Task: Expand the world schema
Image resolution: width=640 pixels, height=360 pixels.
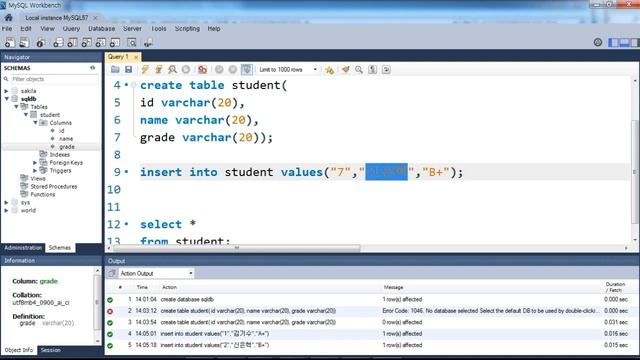Action: pos(6,211)
